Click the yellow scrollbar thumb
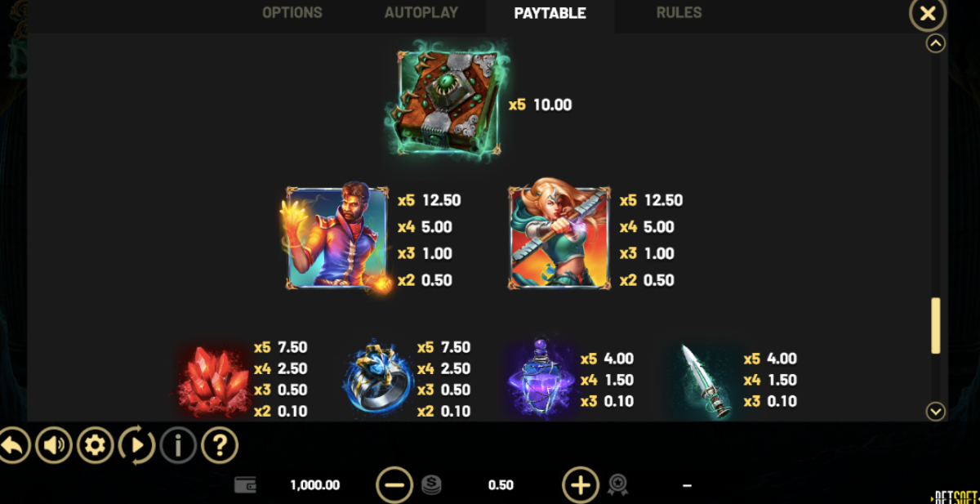This screenshot has width=980, height=504. tap(936, 326)
